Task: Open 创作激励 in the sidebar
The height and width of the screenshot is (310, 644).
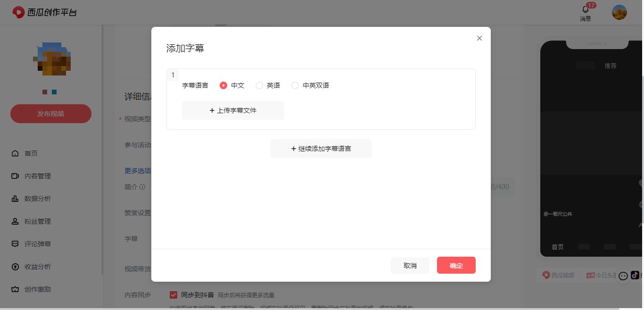Action: [x=38, y=289]
